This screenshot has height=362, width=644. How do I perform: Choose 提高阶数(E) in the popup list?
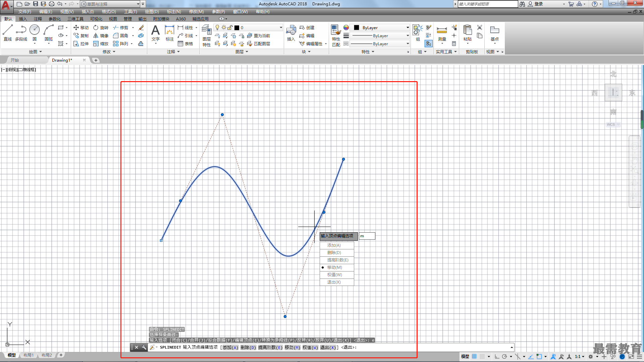coord(337,260)
